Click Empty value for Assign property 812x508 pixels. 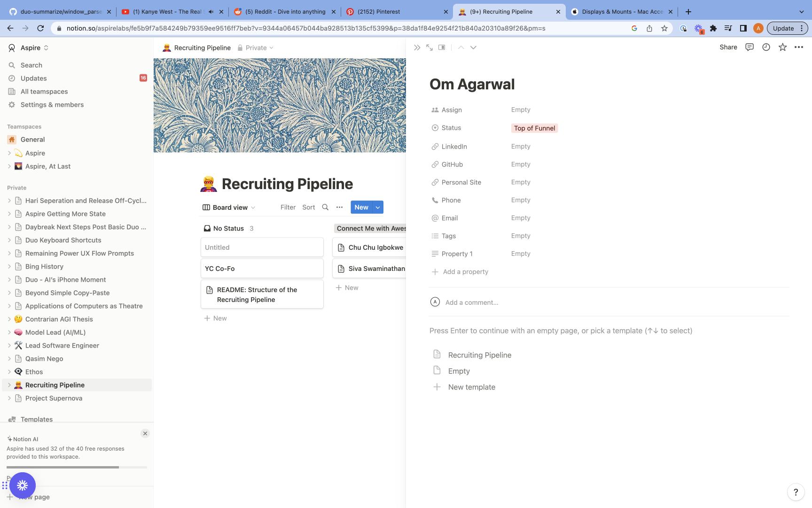click(x=521, y=110)
